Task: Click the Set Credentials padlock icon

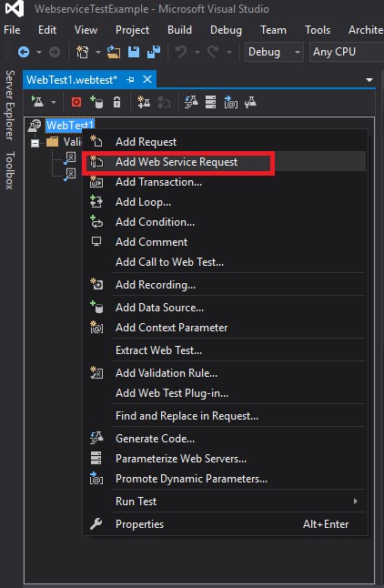Action: [117, 102]
